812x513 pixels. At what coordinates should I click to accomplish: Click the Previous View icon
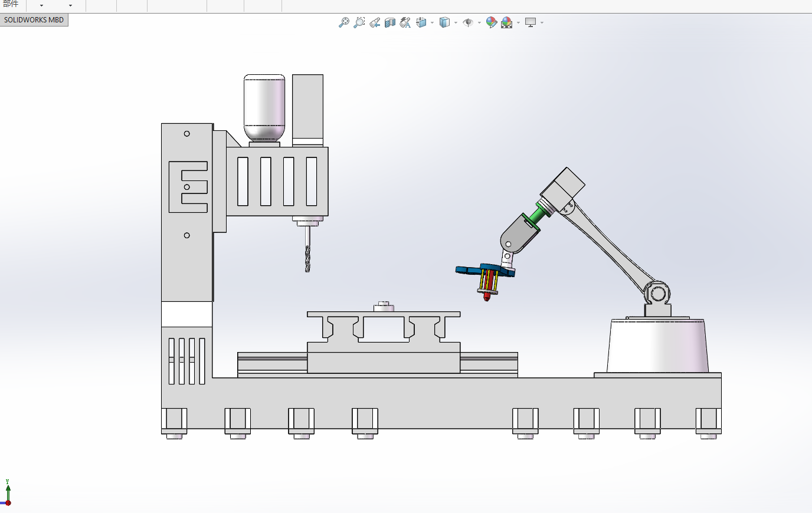click(375, 22)
